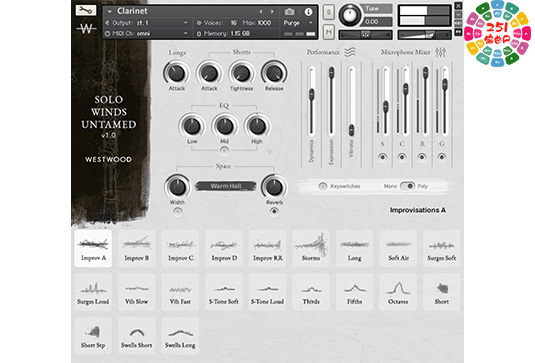
Task: Click the Max voices 1000 value
Action: [264, 23]
